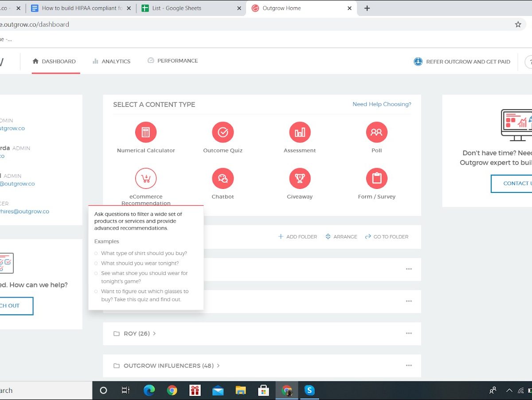Screen dimensions: 532x400
Task: Pick the Assessment content type icon
Action: tap(300, 132)
